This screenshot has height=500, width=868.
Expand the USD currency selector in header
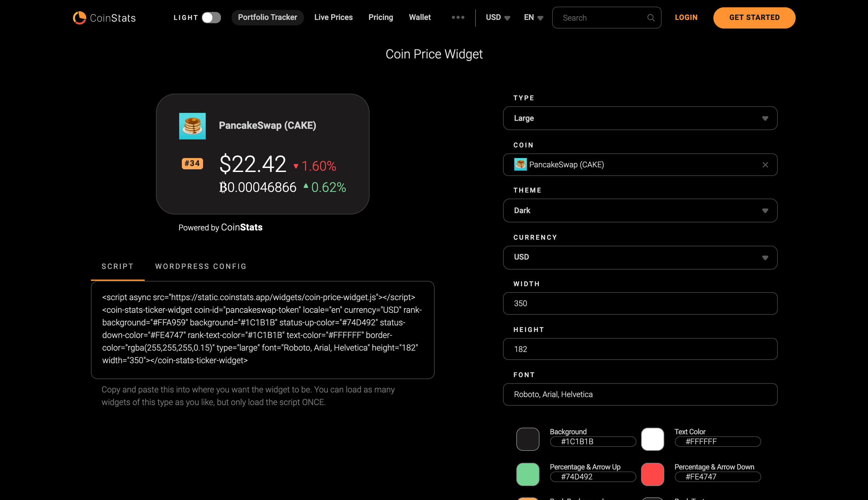[x=498, y=17]
